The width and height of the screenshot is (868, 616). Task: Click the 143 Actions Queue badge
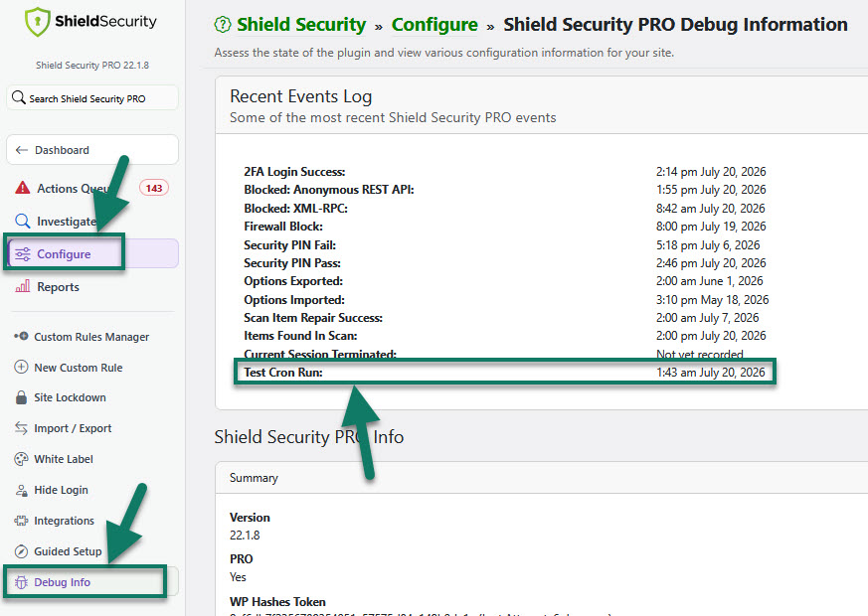click(x=154, y=188)
